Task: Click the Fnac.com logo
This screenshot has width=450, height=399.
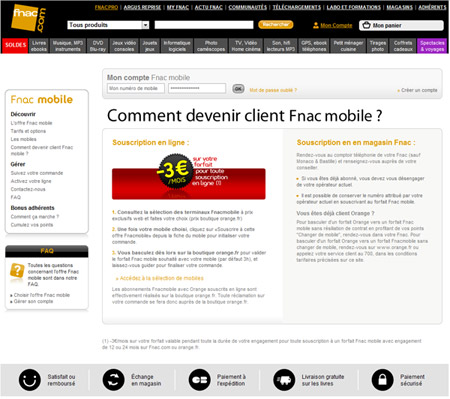Action: (x=28, y=18)
